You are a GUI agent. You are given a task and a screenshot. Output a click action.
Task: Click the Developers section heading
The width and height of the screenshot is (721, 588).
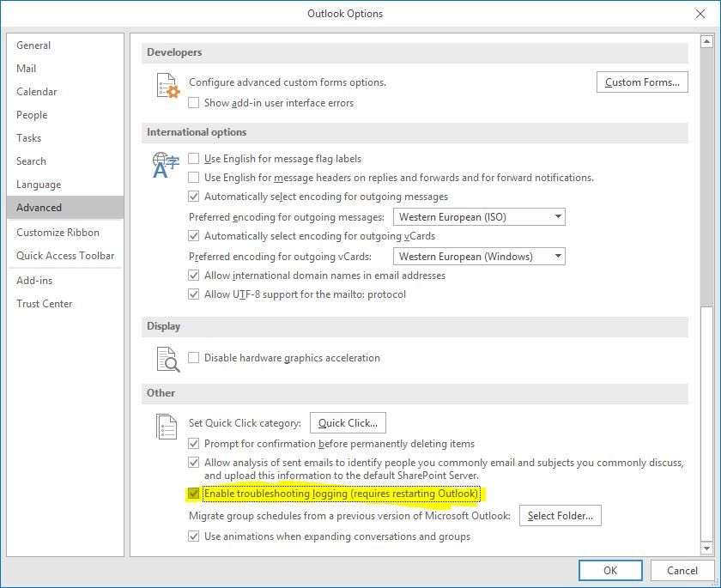(174, 52)
